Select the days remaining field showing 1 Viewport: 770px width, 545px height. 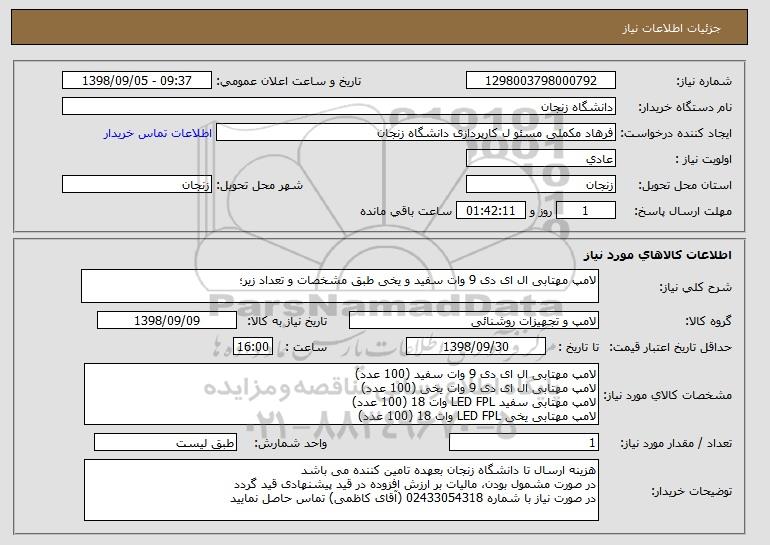[x=585, y=211]
